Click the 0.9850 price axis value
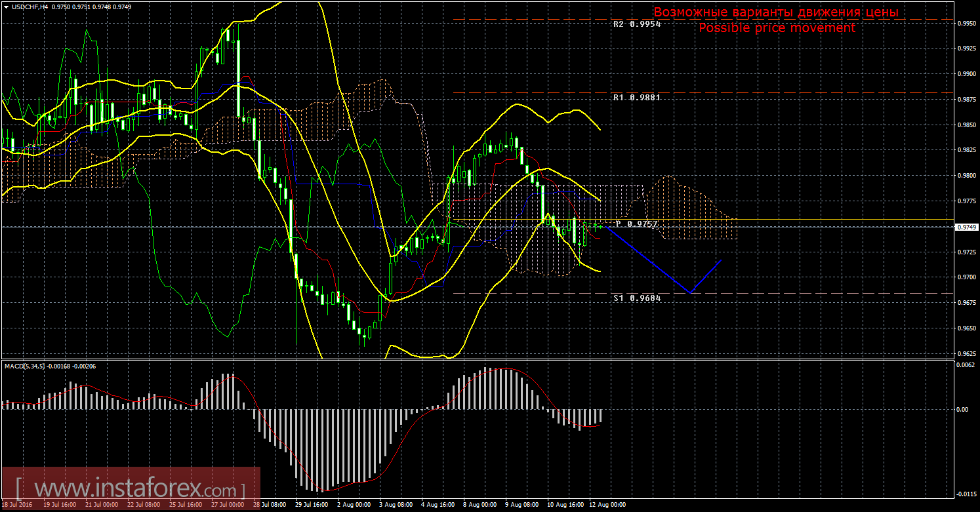This screenshot has height=512, width=980. 967,125
